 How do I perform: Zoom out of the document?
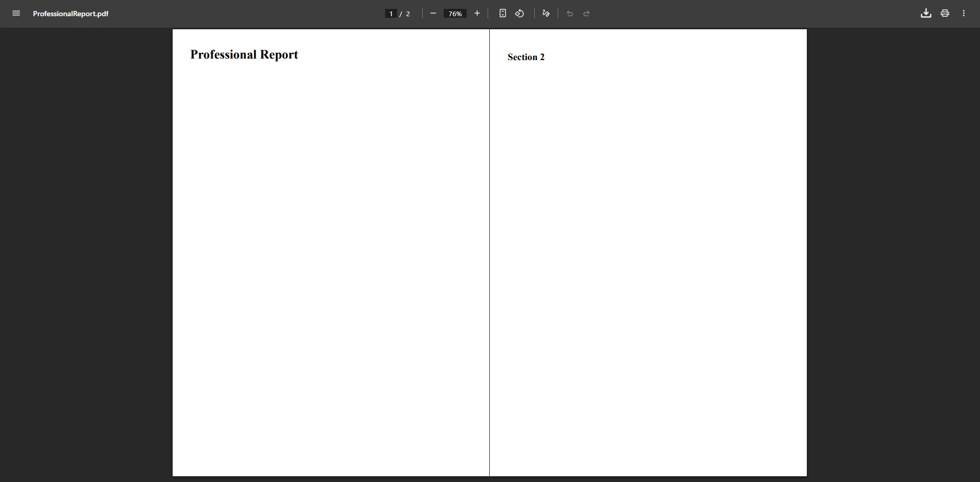point(433,14)
